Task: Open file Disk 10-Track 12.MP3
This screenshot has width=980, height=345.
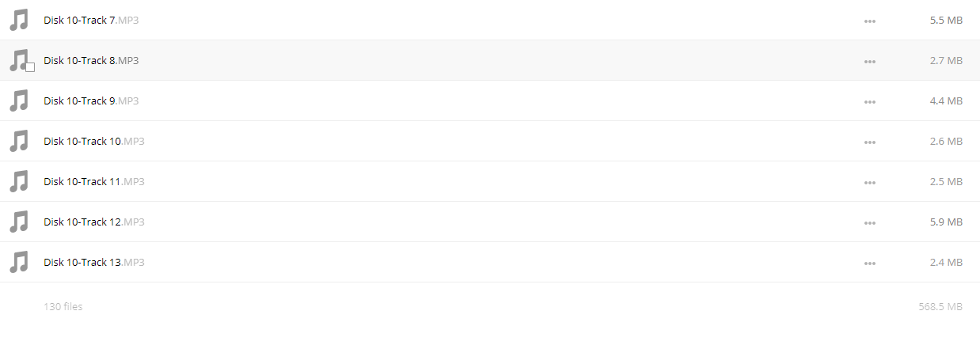Action: [94, 222]
